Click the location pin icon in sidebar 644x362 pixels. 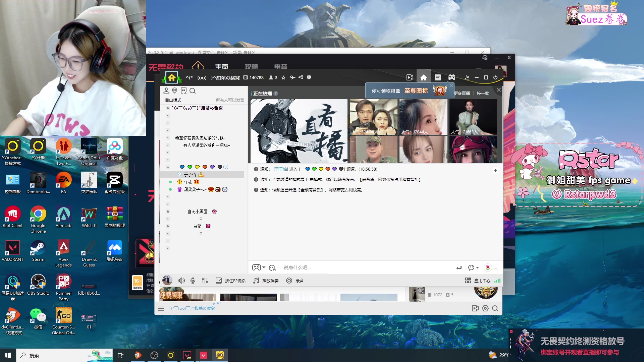[x=174, y=90]
